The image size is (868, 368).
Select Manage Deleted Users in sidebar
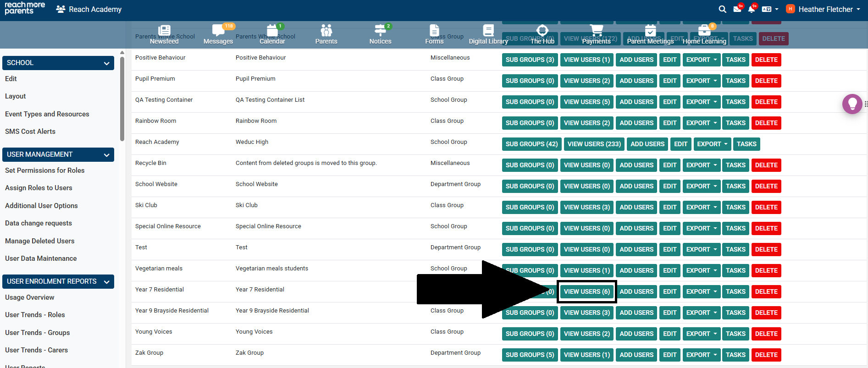[x=39, y=241]
